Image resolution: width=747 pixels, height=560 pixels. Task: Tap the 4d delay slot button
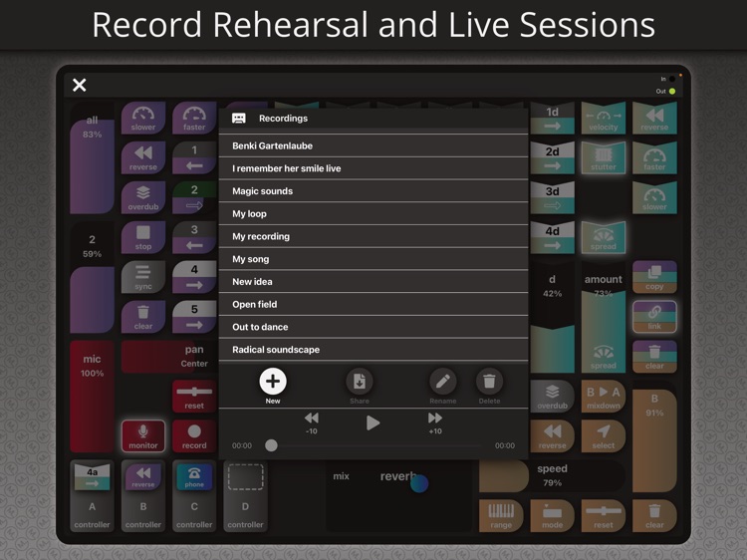(x=552, y=237)
